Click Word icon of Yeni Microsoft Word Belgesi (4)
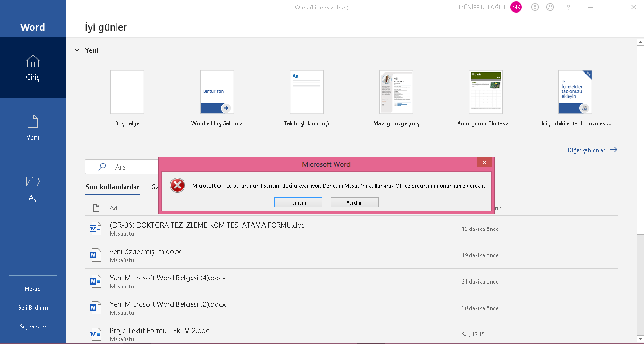This screenshot has width=644, height=344. point(95,281)
